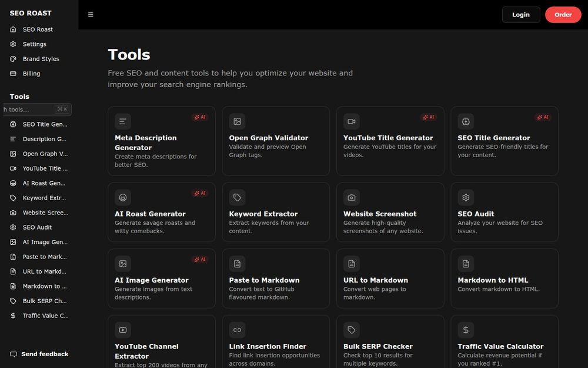This screenshot has width=588, height=368.
Task: Open Brand Styles in the sidebar
Action: click(41, 59)
